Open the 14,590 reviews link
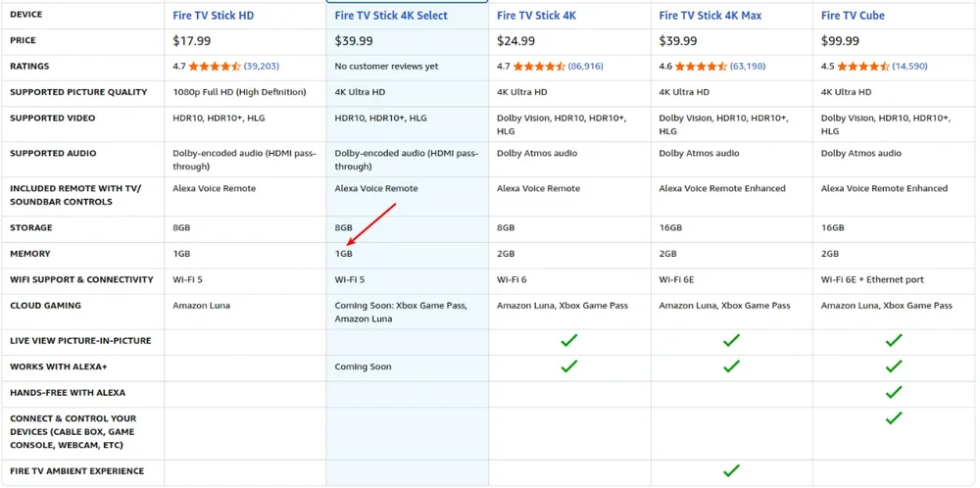Image resolution: width=980 pixels, height=488 pixels. pos(909,67)
